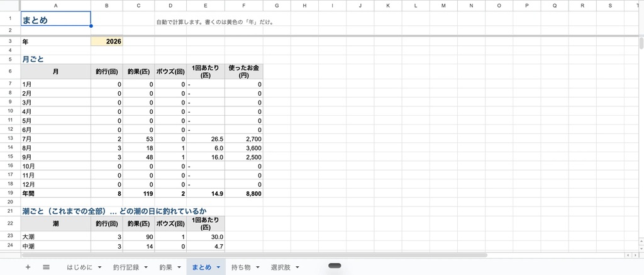Click the 12月 row label
Image resolution: width=644 pixels, height=275 pixels.
click(x=56, y=184)
